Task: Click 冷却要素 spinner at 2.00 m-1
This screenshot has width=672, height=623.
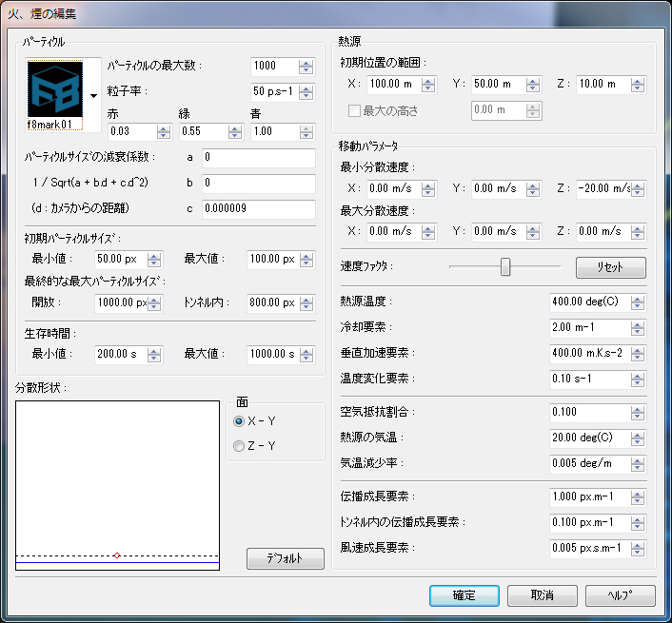Action: 638,328
